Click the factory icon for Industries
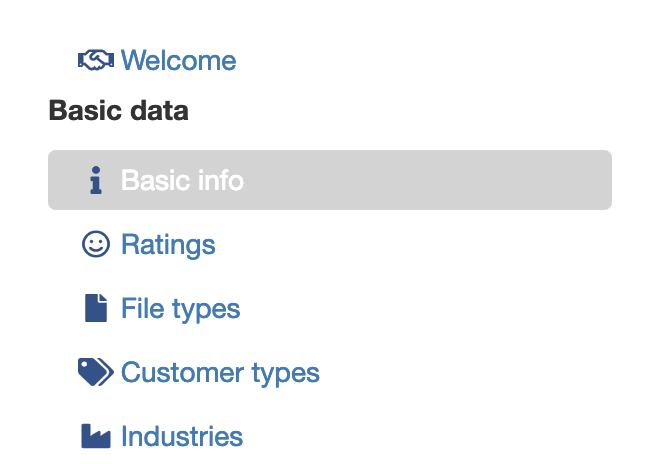The height and width of the screenshot is (464, 656). (x=96, y=436)
